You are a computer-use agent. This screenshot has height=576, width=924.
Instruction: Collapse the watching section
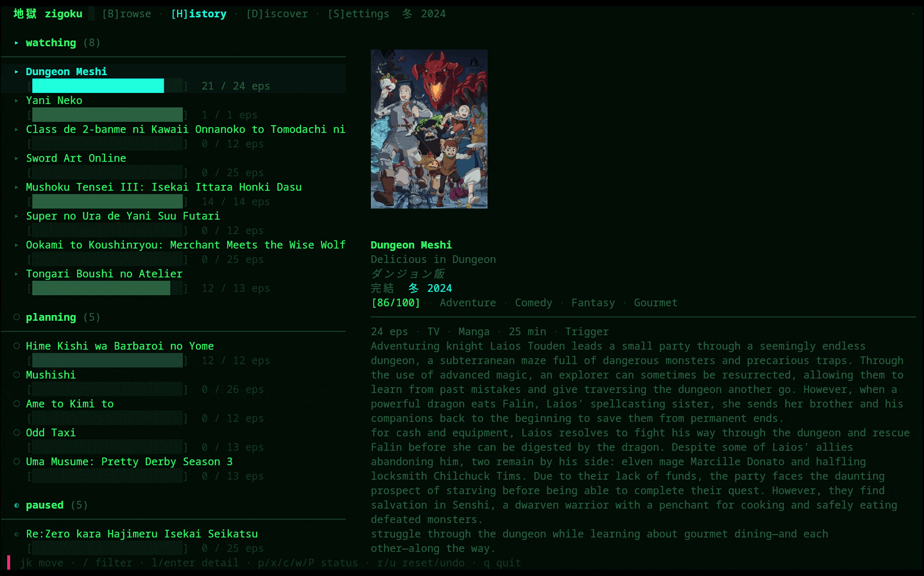point(17,43)
